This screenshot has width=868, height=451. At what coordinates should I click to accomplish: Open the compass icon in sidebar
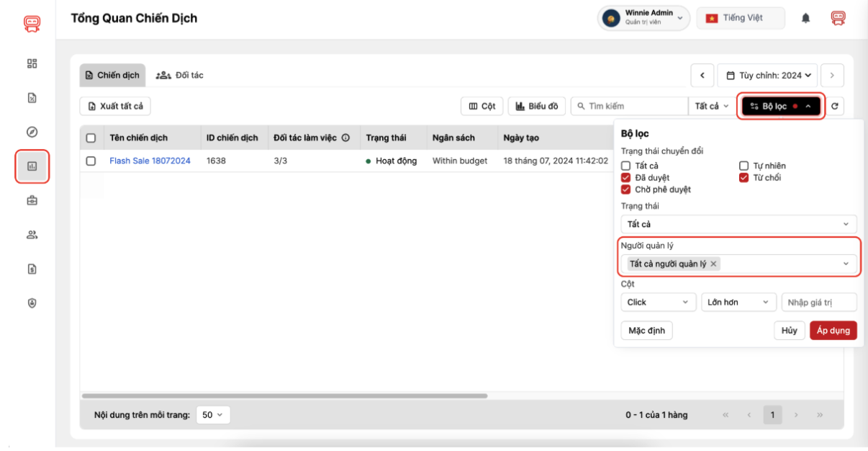(x=32, y=132)
